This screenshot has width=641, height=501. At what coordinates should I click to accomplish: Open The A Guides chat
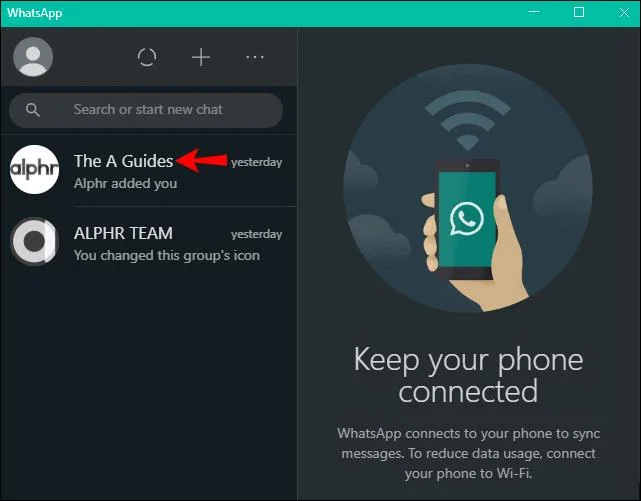coord(149,170)
